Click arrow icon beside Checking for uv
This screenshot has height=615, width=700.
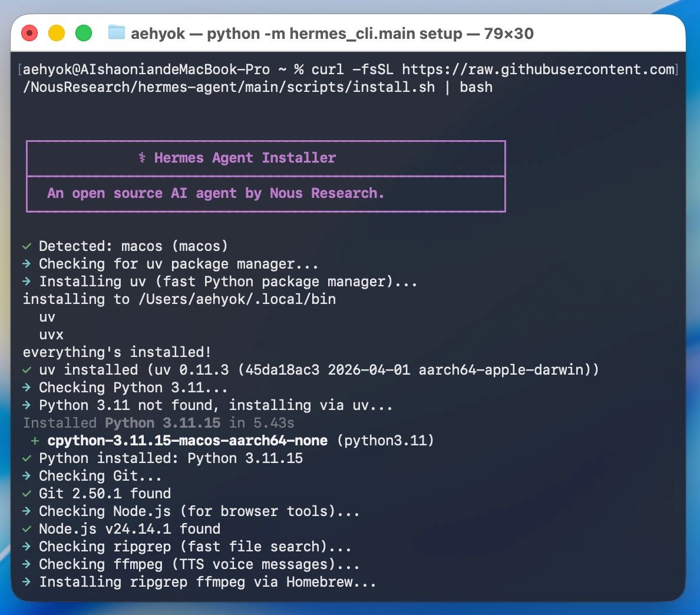click(27, 264)
